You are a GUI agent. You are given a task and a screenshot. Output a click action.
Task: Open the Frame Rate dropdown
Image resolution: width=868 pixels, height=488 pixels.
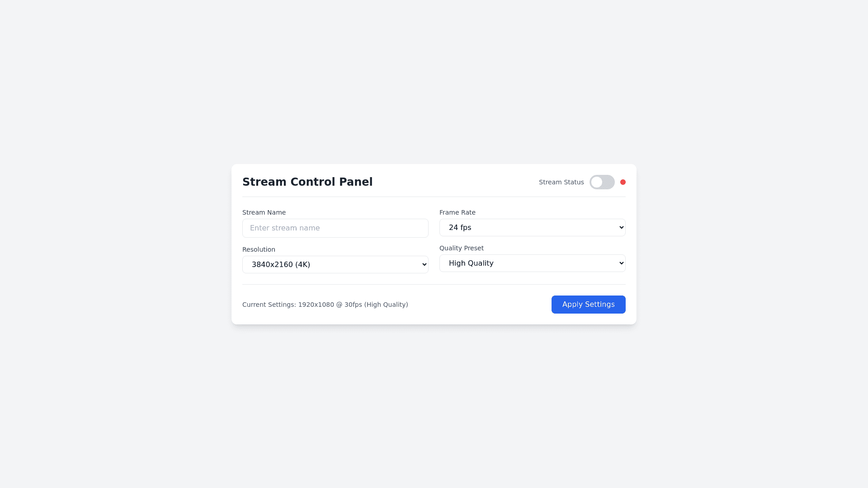(x=532, y=228)
